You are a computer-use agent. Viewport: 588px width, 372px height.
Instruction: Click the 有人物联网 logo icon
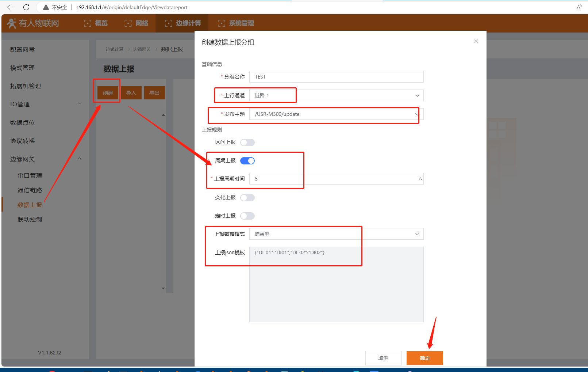point(12,23)
